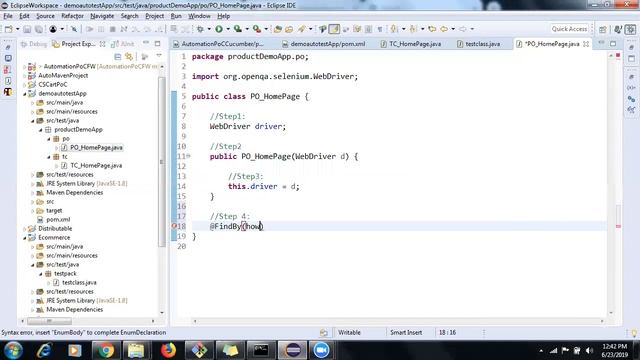Open the File menu

tap(8, 16)
